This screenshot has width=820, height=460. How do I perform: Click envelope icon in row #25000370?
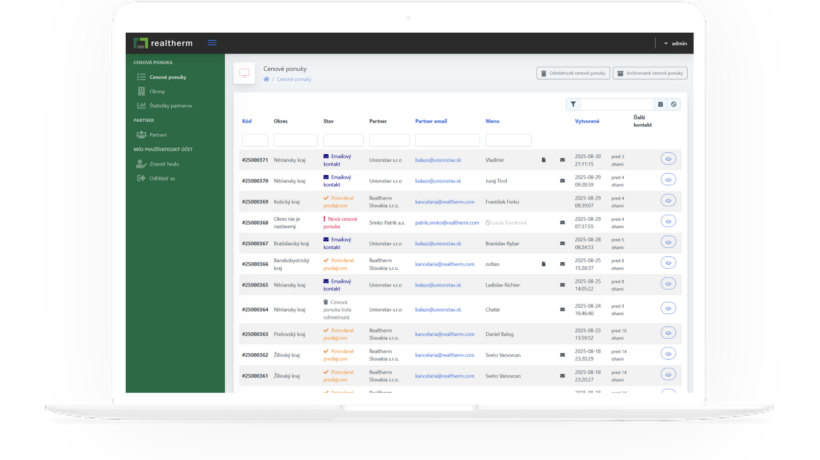[562, 180]
